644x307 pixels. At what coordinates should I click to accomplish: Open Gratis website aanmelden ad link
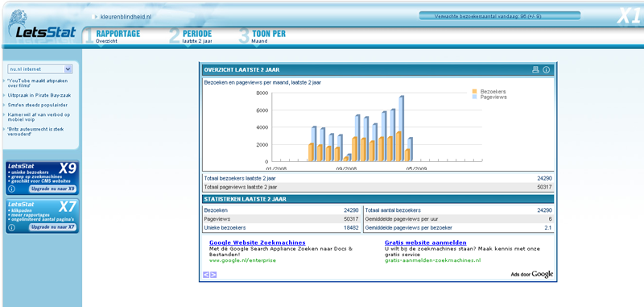pos(426,243)
